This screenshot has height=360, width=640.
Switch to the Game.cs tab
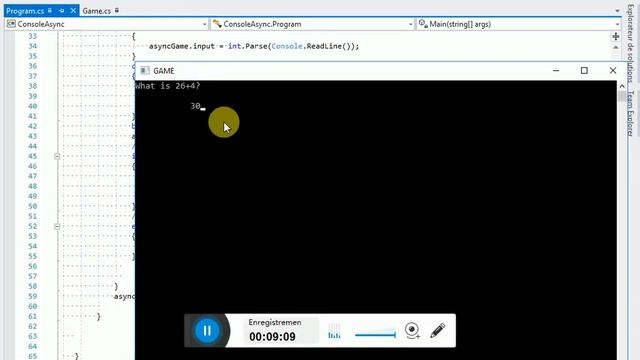click(x=97, y=11)
